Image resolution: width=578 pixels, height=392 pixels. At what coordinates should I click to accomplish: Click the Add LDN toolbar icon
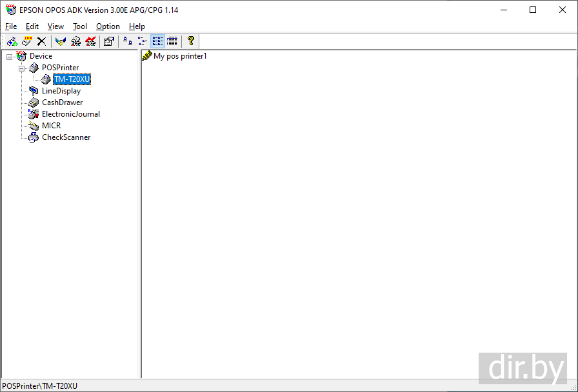coord(27,41)
